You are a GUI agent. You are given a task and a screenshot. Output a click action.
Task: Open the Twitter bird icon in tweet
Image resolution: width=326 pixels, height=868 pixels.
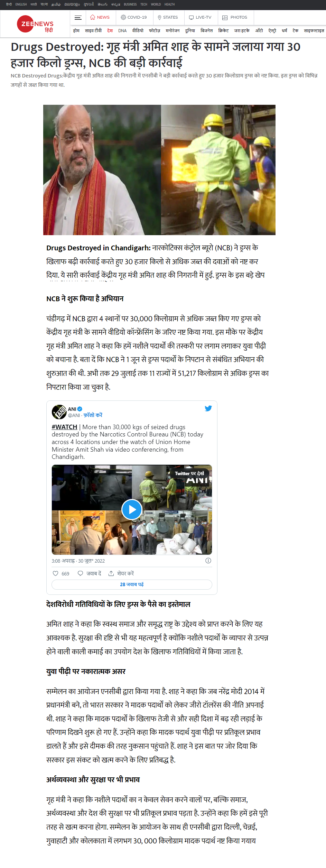(x=208, y=408)
